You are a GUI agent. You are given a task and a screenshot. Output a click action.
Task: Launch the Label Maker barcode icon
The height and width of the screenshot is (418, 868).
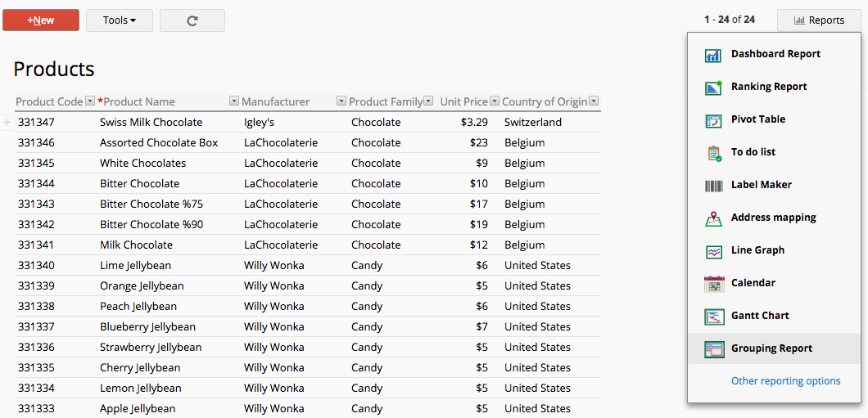713,185
